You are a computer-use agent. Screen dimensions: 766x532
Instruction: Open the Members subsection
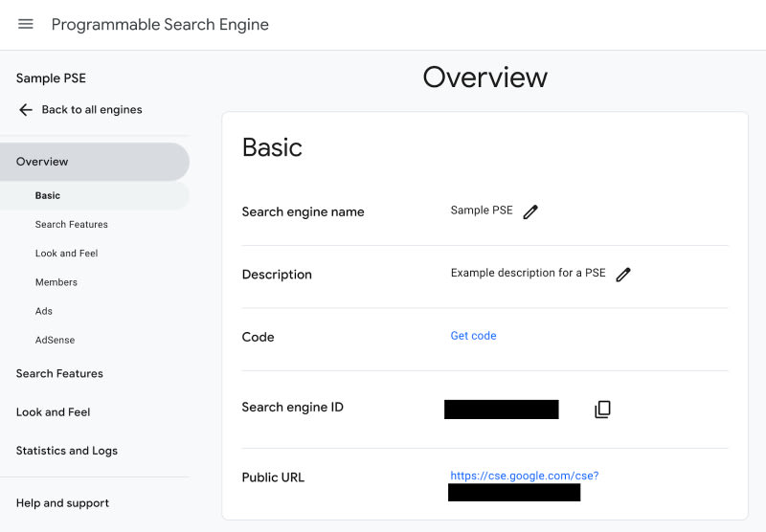pos(56,282)
